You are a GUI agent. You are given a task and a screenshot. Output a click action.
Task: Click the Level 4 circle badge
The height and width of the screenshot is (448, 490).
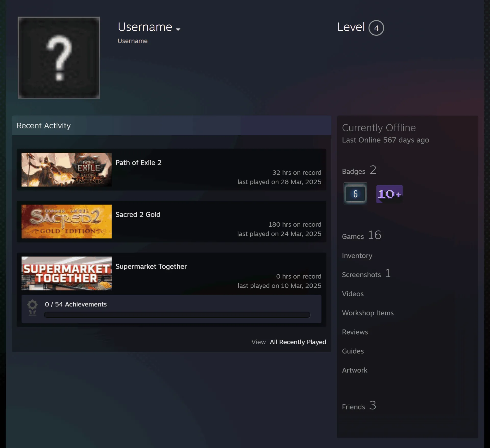(376, 28)
